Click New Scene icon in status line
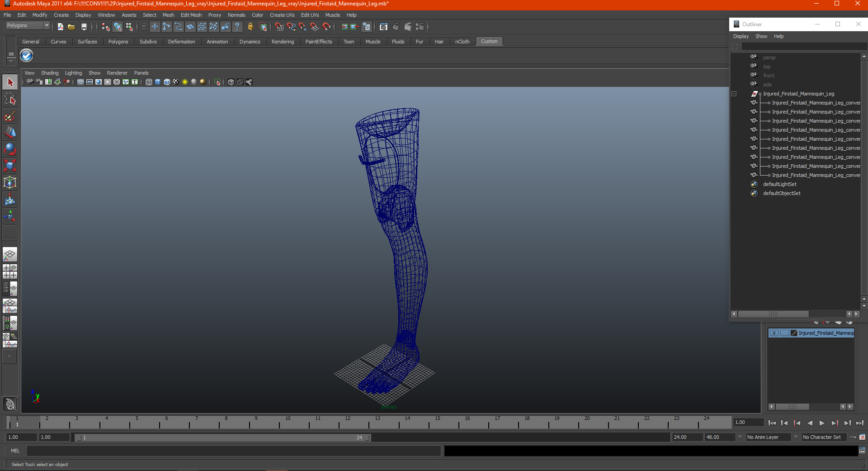This screenshot has height=471, width=868. (x=60, y=27)
